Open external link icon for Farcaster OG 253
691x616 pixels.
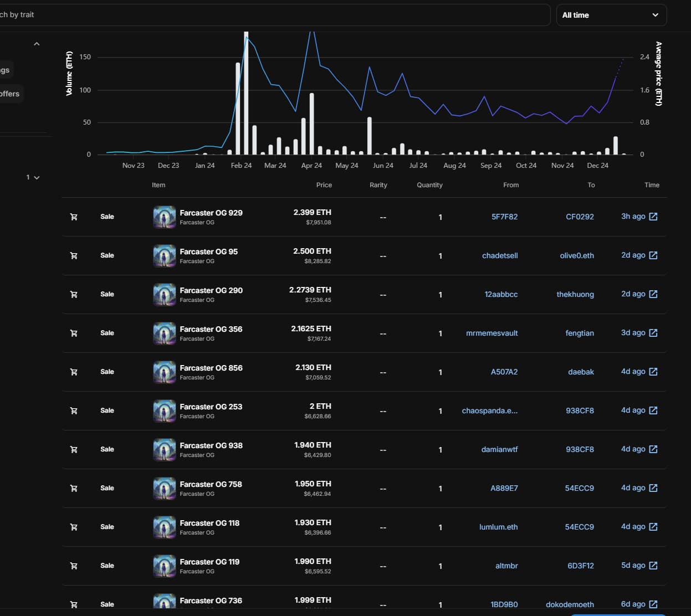click(653, 410)
